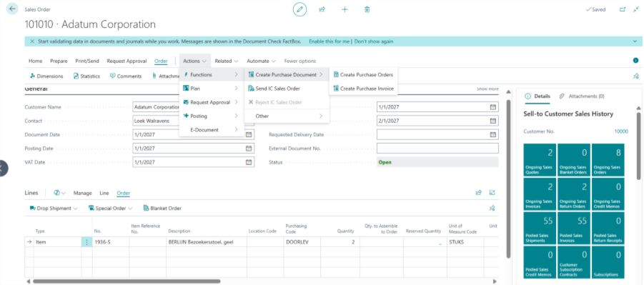
Task: Delete the sales order with trash icon
Action: tap(367, 9)
